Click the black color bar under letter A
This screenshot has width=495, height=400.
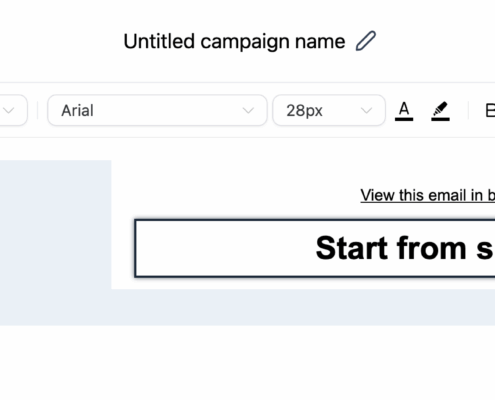pos(404,119)
